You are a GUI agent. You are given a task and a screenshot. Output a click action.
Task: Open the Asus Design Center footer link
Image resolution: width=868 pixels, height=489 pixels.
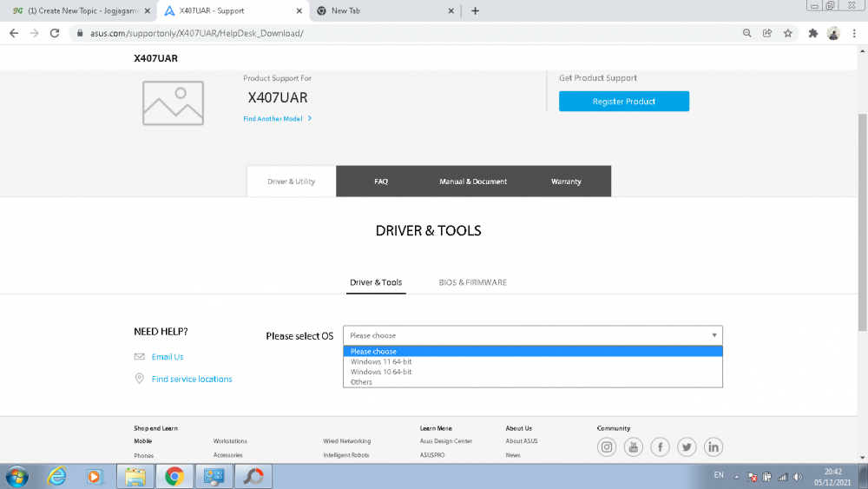click(x=446, y=441)
